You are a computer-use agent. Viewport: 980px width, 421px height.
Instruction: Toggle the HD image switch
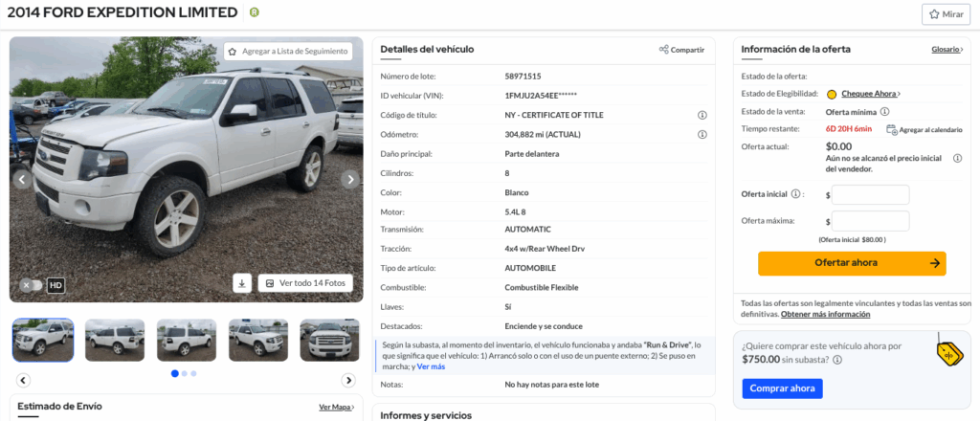coord(32,285)
